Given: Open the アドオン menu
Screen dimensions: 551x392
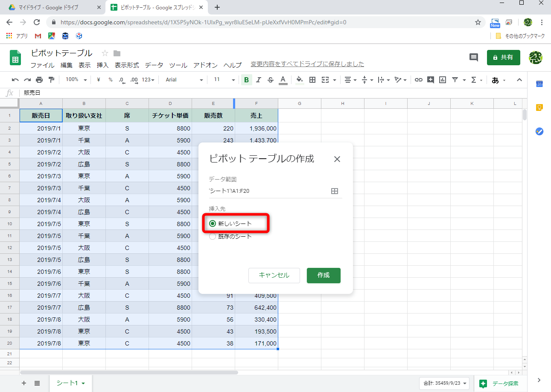Looking at the screenshot, I should (205, 65).
